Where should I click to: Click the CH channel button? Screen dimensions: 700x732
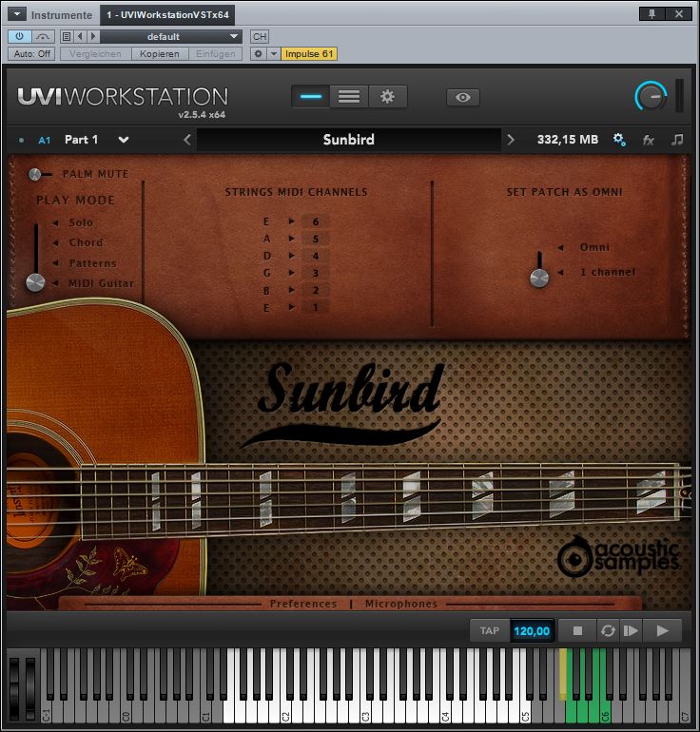coord(260,36)
